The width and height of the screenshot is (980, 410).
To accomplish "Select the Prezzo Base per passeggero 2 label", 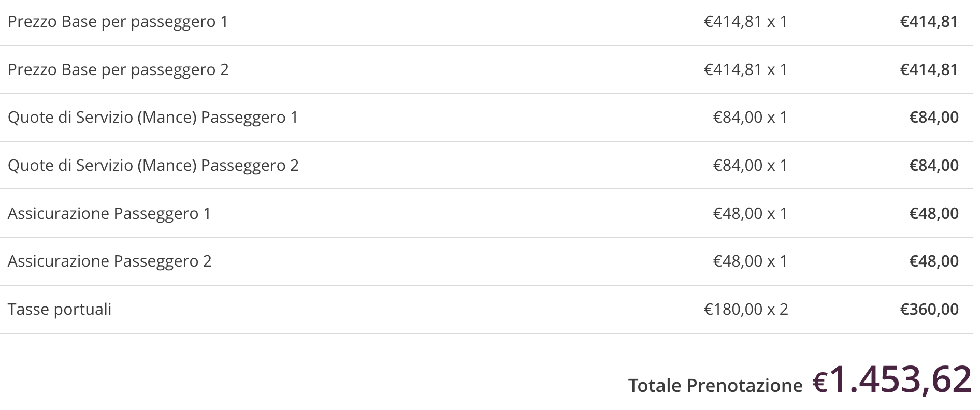I will 118,70.
